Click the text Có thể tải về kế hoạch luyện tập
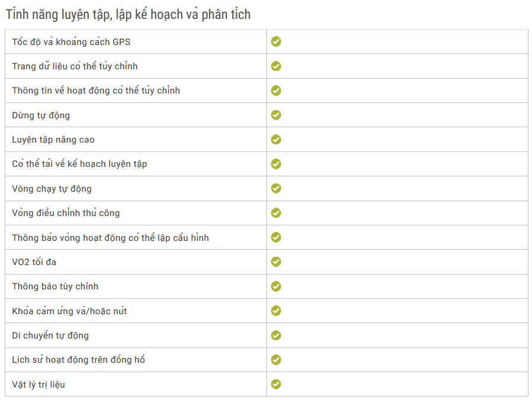The image size is (532, 400). coord(79,164)
